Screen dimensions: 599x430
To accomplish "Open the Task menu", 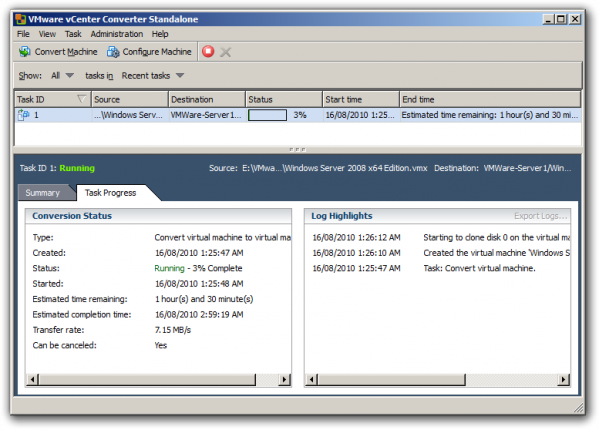I will [x=73, y=34].
